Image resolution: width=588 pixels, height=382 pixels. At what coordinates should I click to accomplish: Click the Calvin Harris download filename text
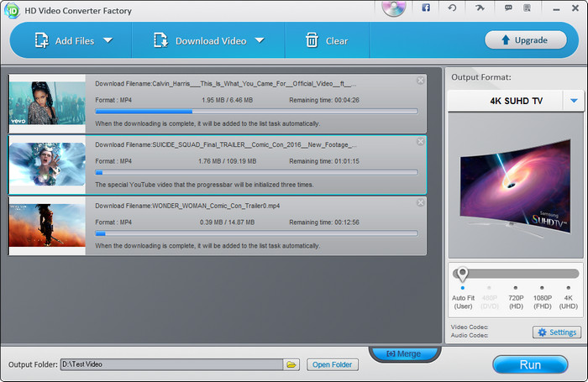[x=226, y=84]
